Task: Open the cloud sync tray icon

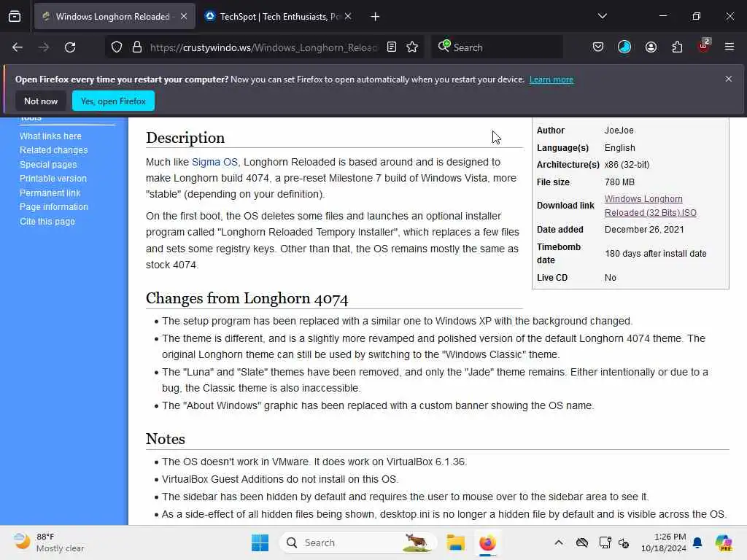Action: pos(581,542)
